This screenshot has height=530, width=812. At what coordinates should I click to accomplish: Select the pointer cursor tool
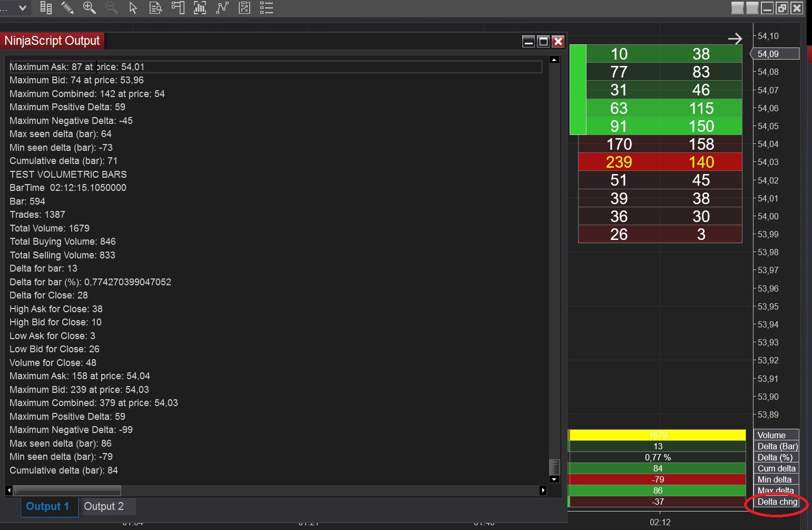(x=133, y=8)
